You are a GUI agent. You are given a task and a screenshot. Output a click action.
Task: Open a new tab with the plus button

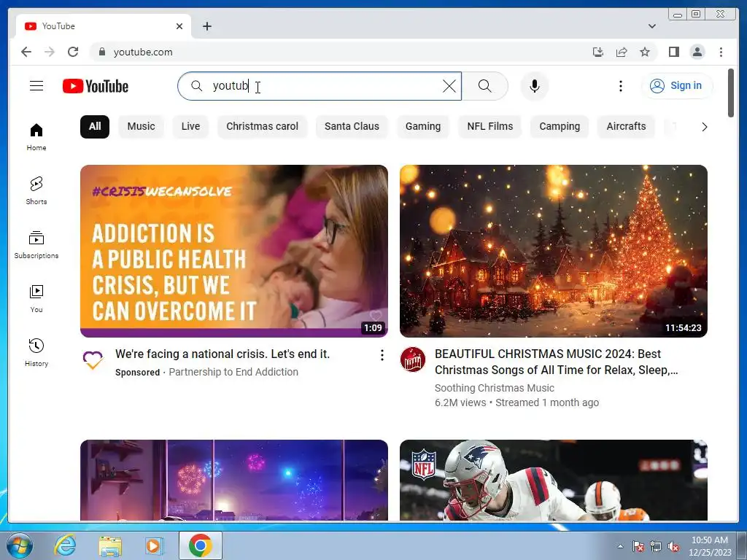206,26
